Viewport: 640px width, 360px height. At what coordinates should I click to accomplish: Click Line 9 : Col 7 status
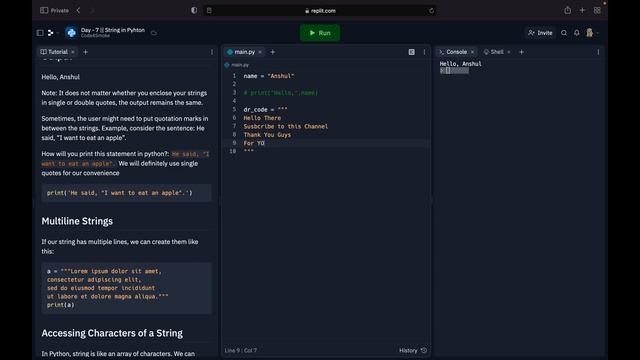pos(241,350)
